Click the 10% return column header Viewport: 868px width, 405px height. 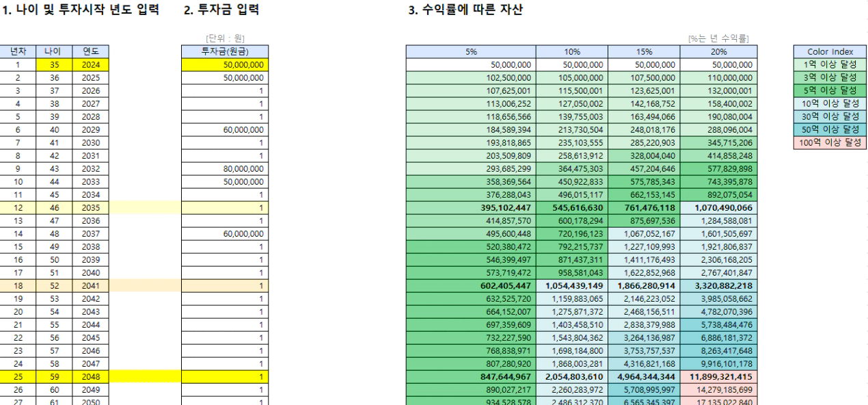[571, 52]
